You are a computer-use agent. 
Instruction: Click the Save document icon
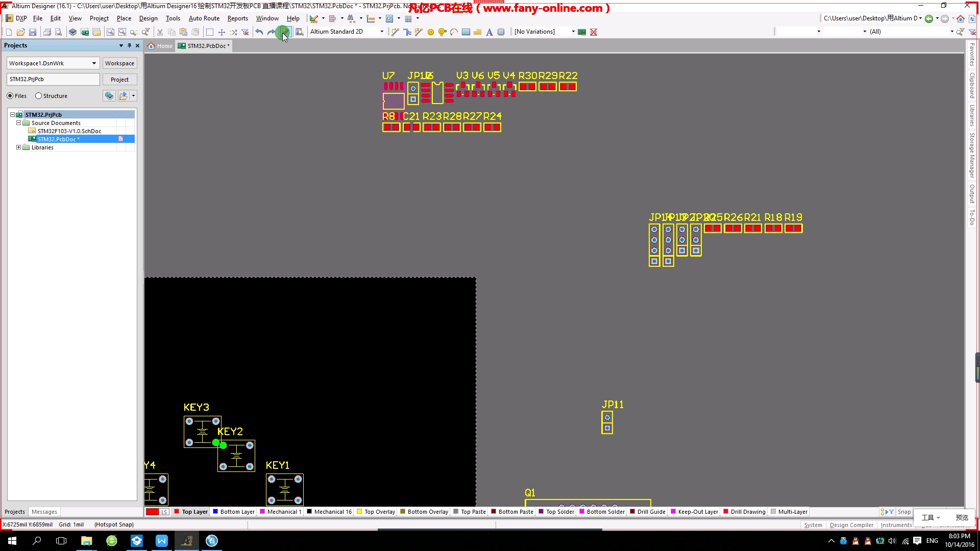pos(33,32)
